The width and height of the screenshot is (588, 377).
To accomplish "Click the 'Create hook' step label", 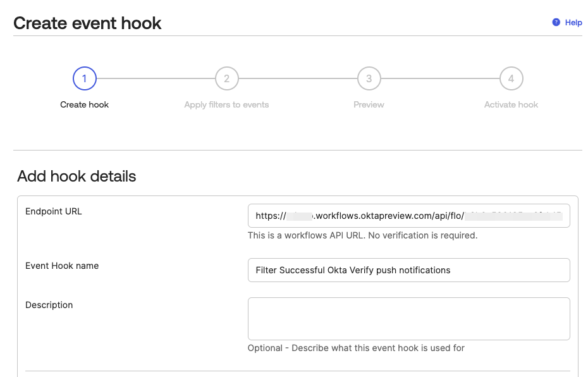I will click(x=84, y=104).
